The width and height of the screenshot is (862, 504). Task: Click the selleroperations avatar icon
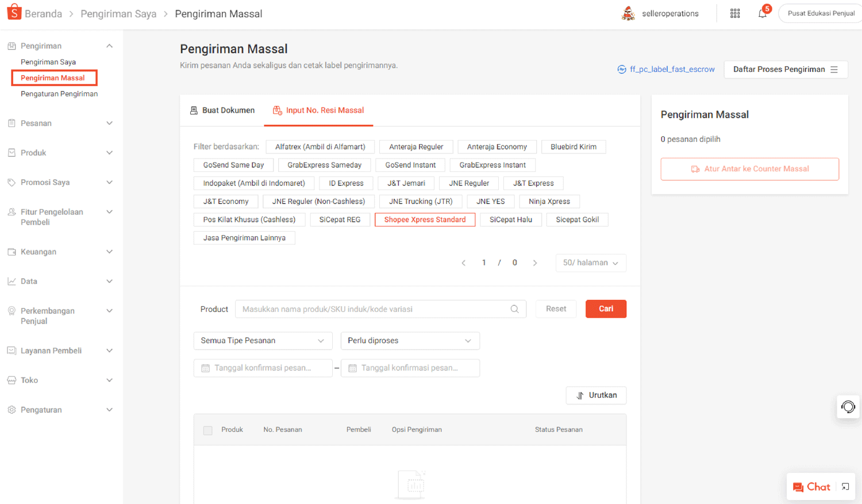pos(628,13)
